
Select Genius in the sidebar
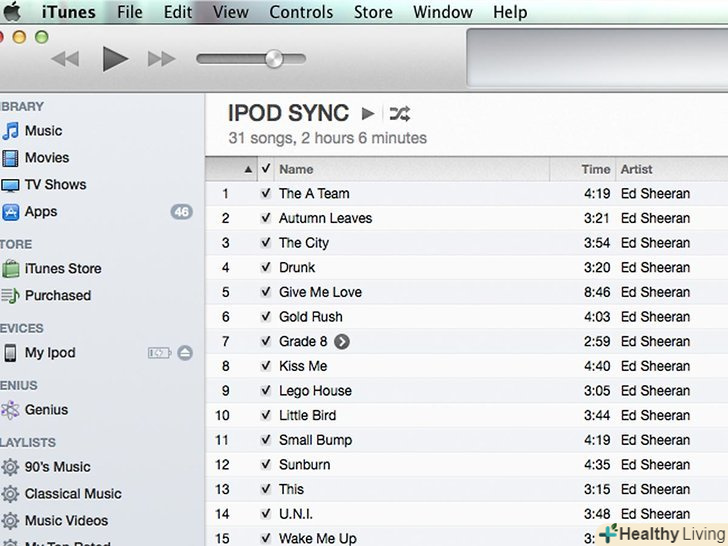(46, 410)
